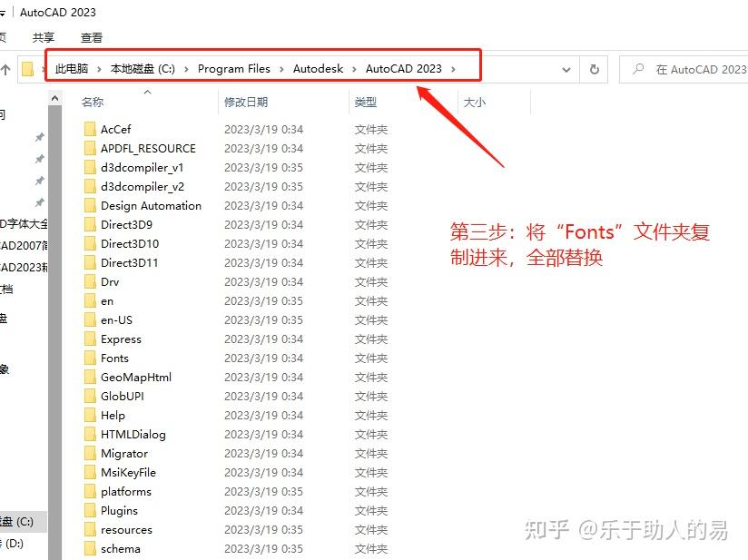This screenshot has width=748, height=560.
Task: Sort by the 名称 column header
Action: click(x=93, y=102)
